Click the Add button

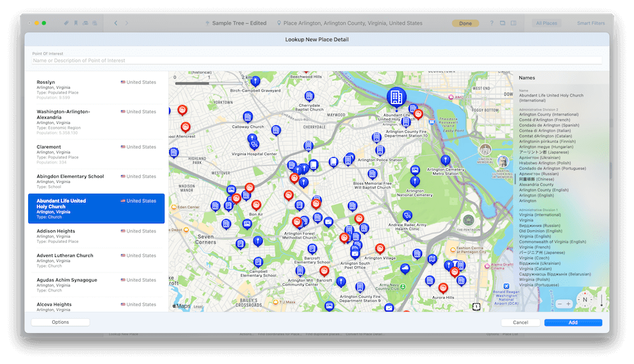(x=573, y=322)
